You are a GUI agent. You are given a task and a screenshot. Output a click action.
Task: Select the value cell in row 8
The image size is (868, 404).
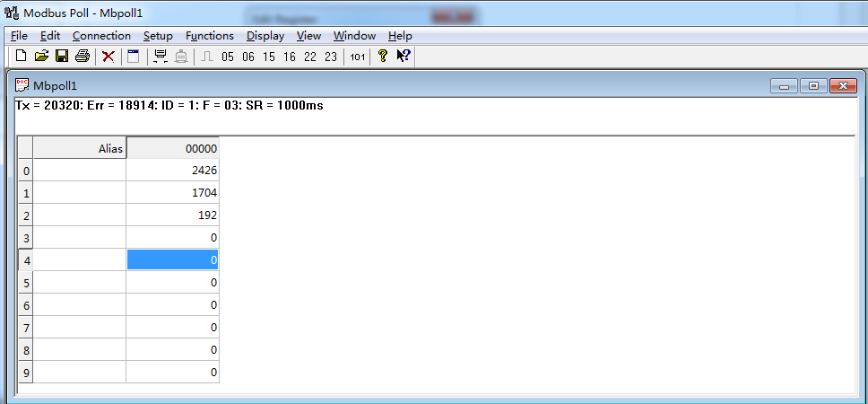(x=173, y=350)
